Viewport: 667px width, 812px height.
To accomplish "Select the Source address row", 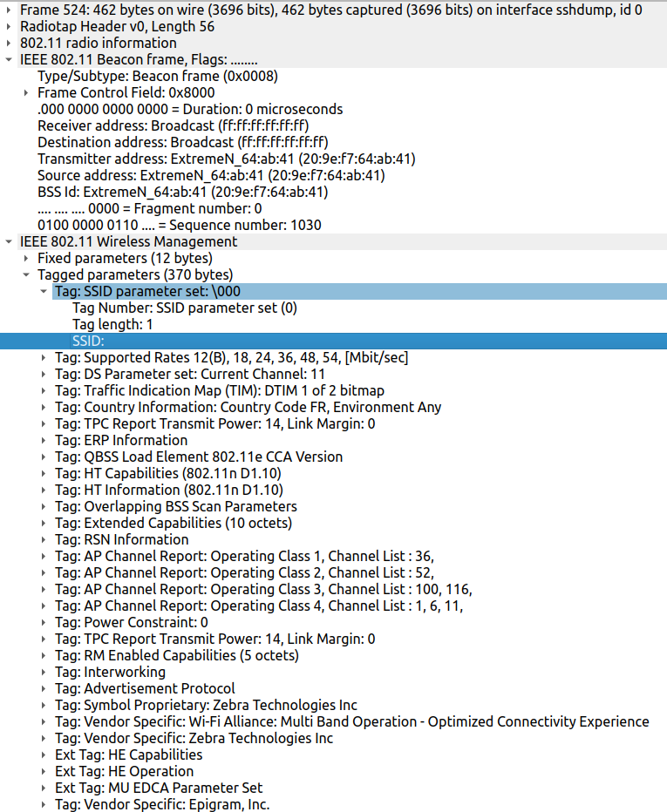I will tap(333, 175).
